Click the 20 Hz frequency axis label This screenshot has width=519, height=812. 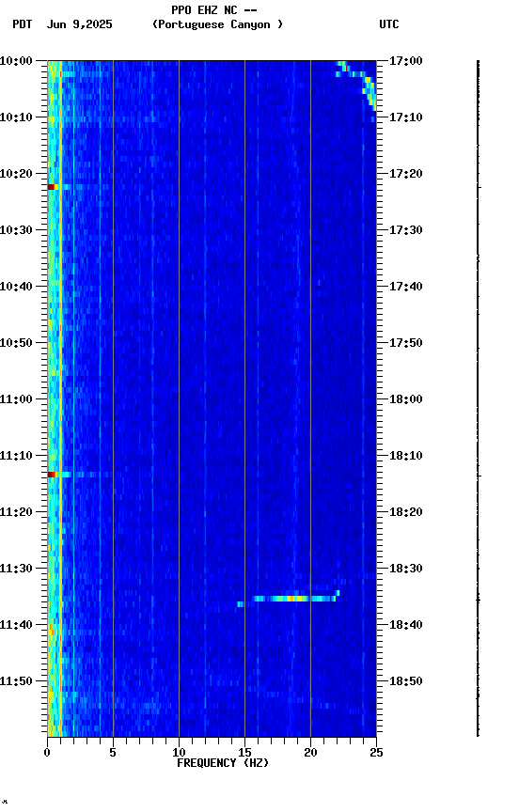pos(310,753)
